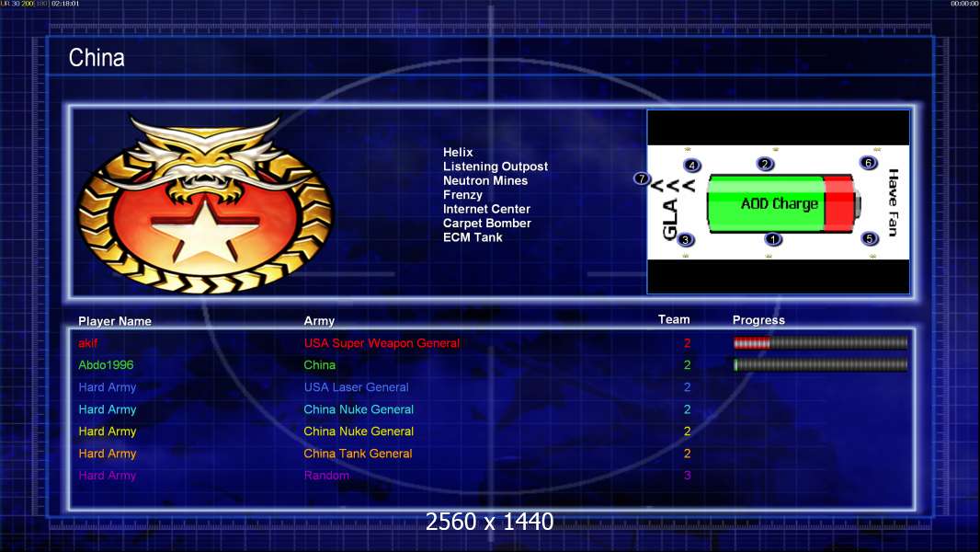
Task: Click team number 2 in akif's row
Action: 687,343
